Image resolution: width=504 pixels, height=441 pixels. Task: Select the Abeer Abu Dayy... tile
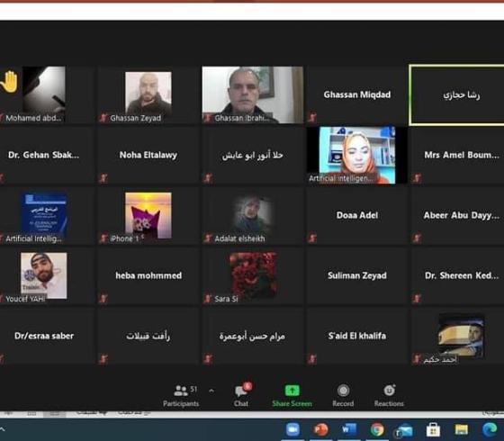click(x=457, y=215)
